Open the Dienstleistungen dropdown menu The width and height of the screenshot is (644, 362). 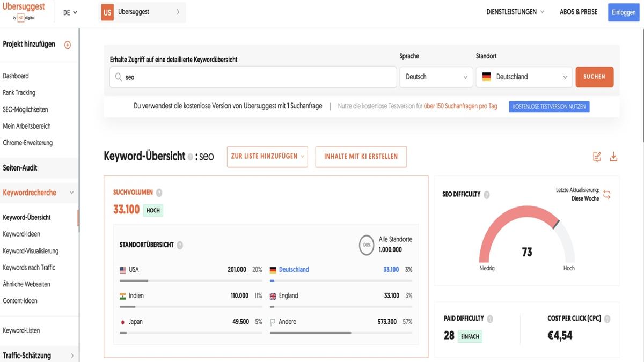click(515, 12)
